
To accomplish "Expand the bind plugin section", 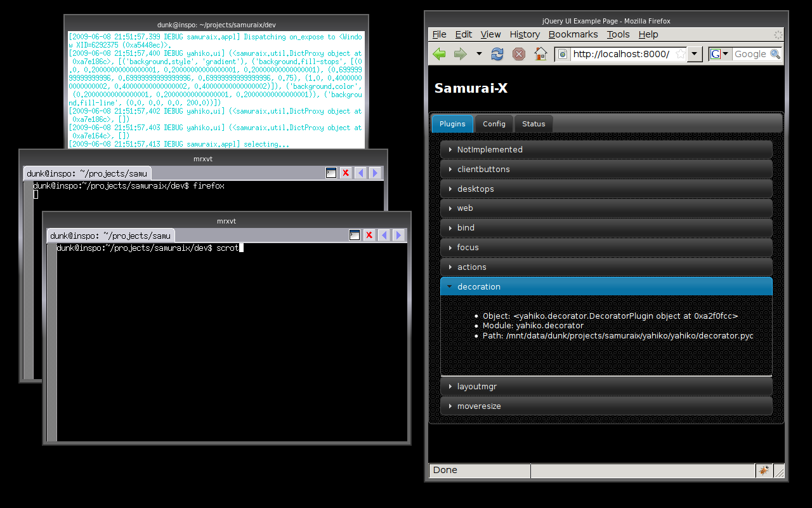I will [x=606, y=228].
